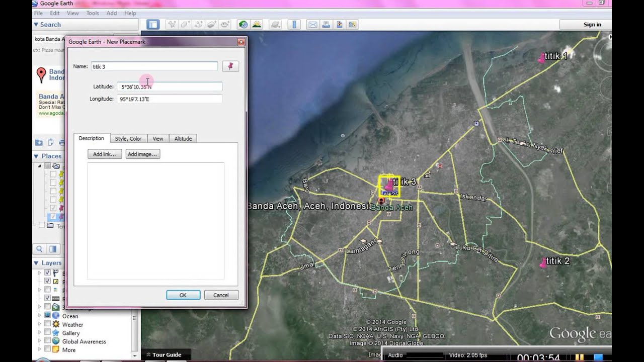Image resolution: width=644 pixels, height=362 pixels.
Task: Open the Tools menu
Action: [x=93, y=13]
